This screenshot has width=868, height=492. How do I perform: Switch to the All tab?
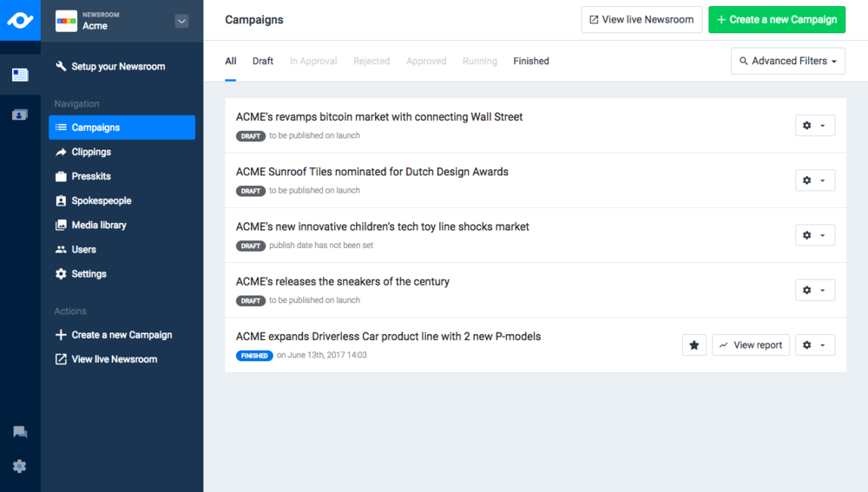(230, 61)
